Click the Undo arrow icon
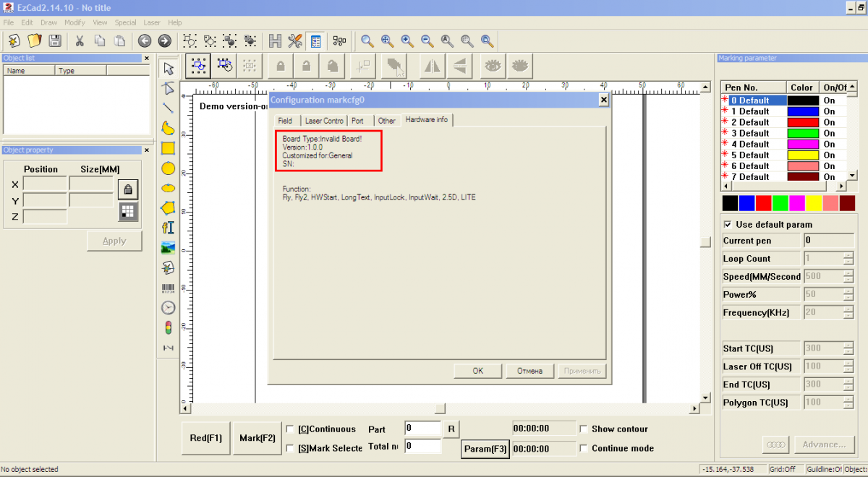Screen dimensions: 868x477 point(145,41)
